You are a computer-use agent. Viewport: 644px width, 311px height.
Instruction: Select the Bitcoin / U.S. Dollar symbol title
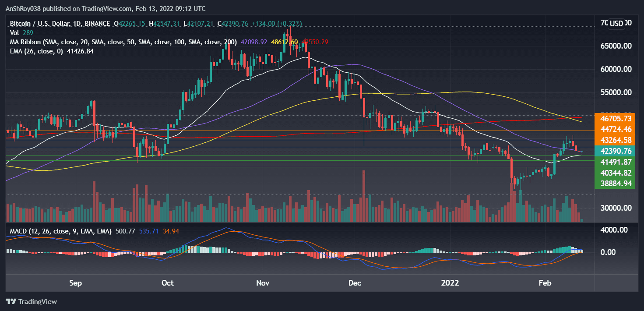click(x=39, y=24)
